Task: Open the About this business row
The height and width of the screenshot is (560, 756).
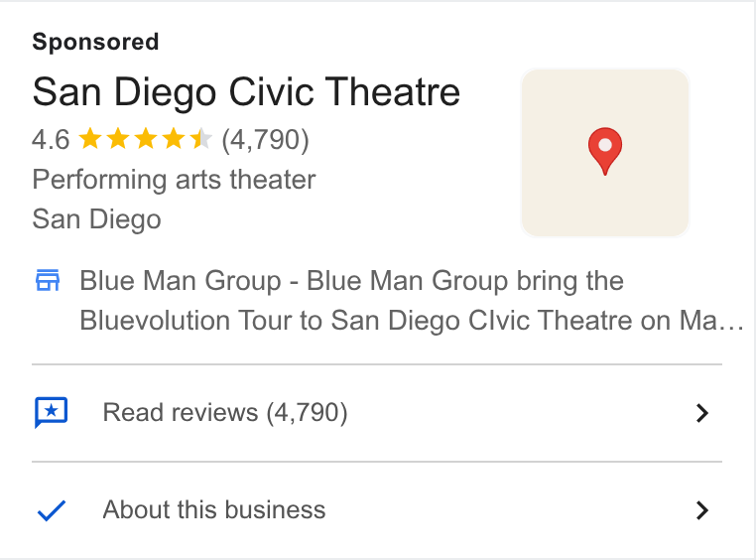Action: pyautogui.click(x=377, y=510)
